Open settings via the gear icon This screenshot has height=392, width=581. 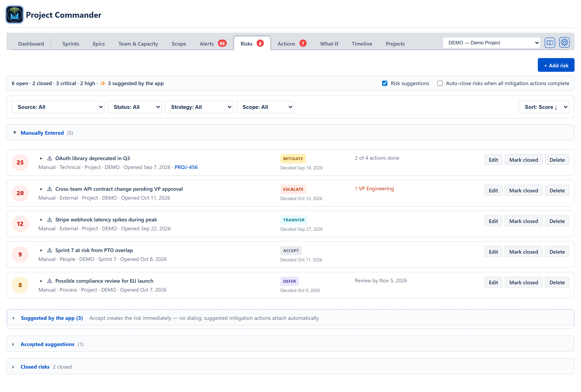click(x=564, y=43)
